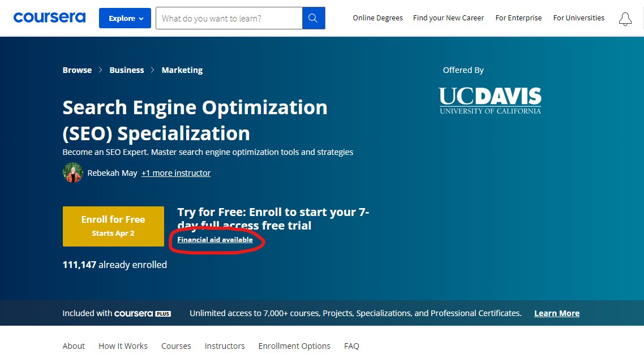Click the Rebekah May name

click(x=112, y=173)
